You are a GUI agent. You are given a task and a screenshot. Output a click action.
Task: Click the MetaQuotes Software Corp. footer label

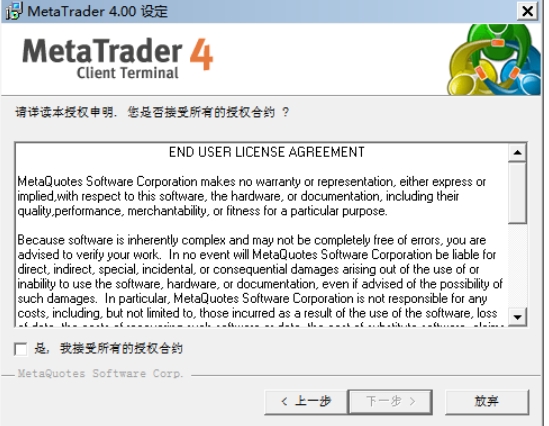tap(100, 373)
